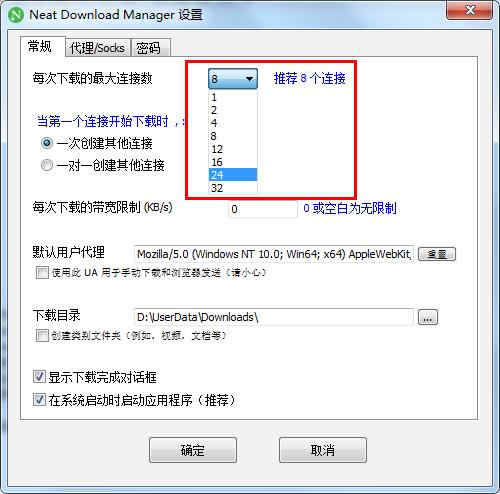Enable the use-this-UA checkbox
Viewport: 500px width, 494px height.
coord(42,273)
